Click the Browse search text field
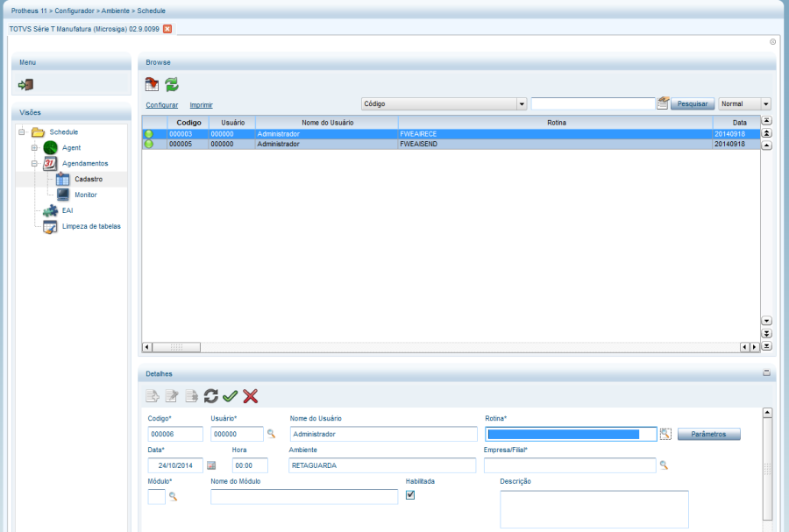789x532 pixels. pos(594,103)
